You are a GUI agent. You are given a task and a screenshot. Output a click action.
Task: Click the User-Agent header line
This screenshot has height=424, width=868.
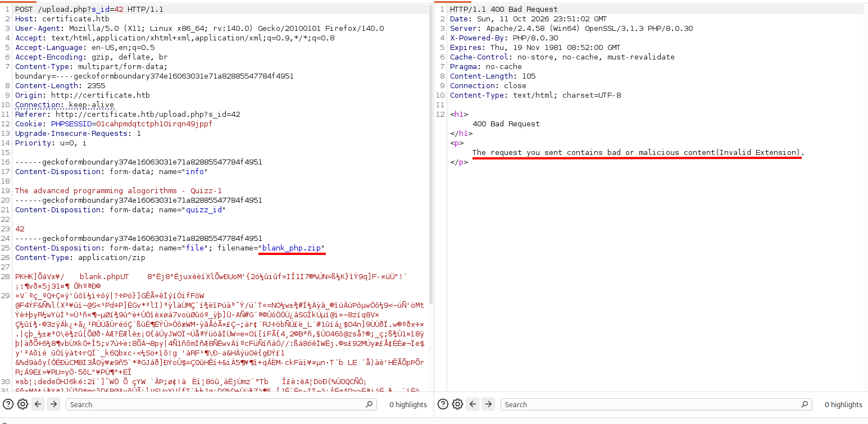199,29
